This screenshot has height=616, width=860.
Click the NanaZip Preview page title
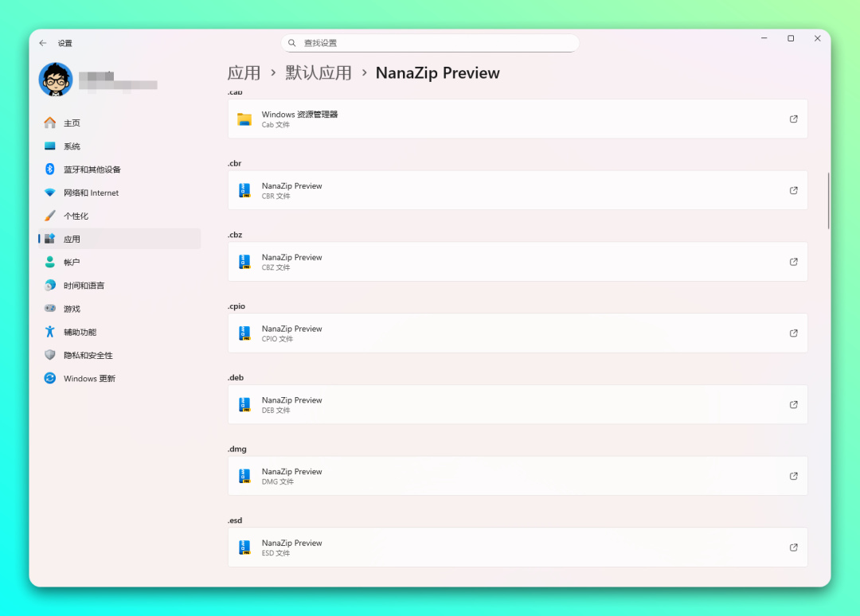pos(438,73)
